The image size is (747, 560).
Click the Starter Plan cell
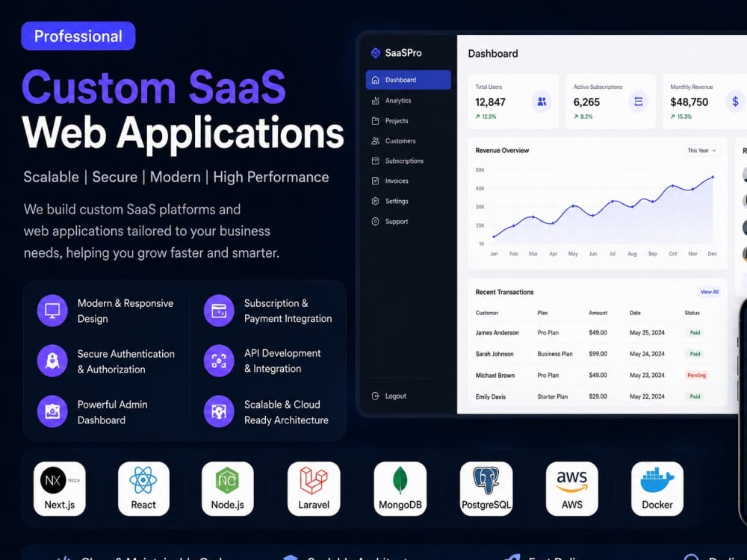pyautogui.click(x=553, y=396)
